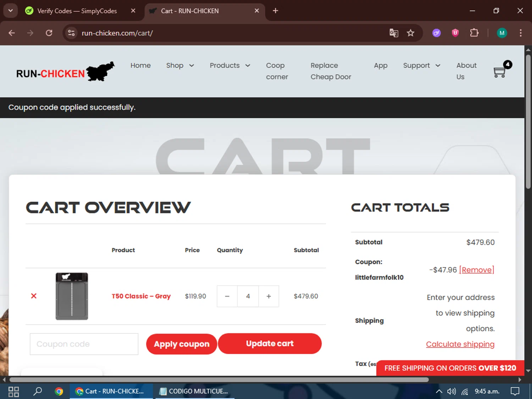Go to the Home menu item
The height and width of the screenshot is (399, 532).
tap(140, 65)
